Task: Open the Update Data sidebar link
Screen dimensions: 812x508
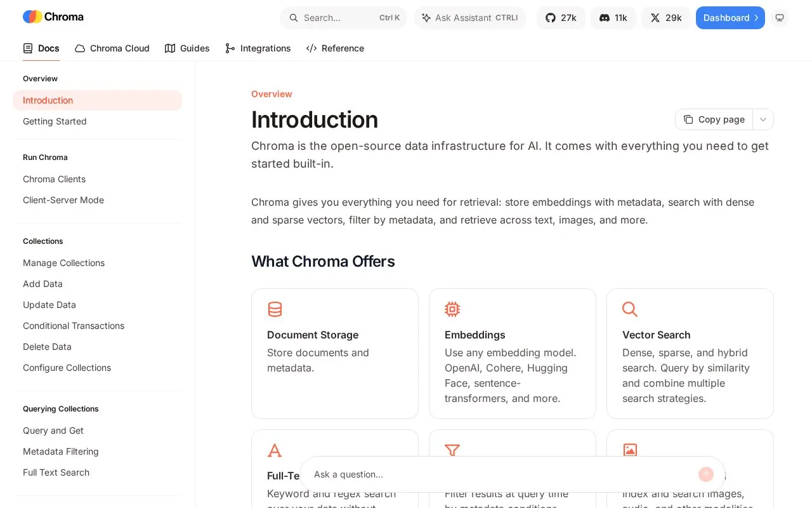Action: pos(97,305)
